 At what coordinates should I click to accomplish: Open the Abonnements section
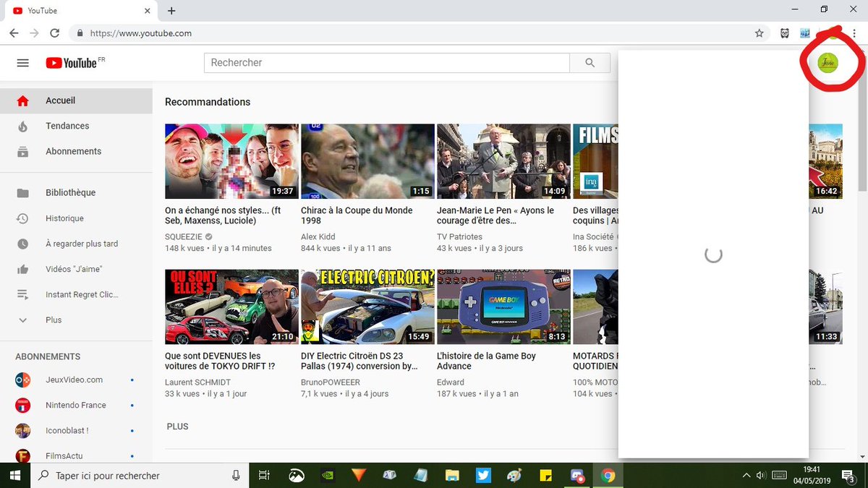76,152
